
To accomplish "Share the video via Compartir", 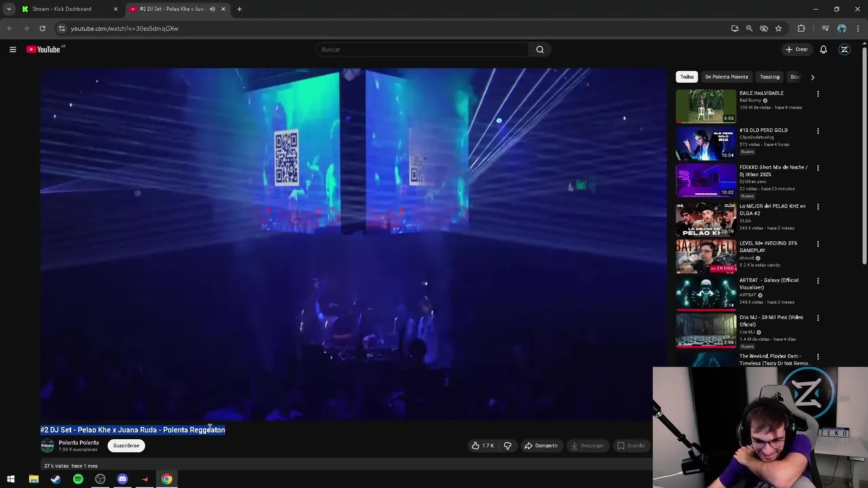I will click(x=542, y=445).
